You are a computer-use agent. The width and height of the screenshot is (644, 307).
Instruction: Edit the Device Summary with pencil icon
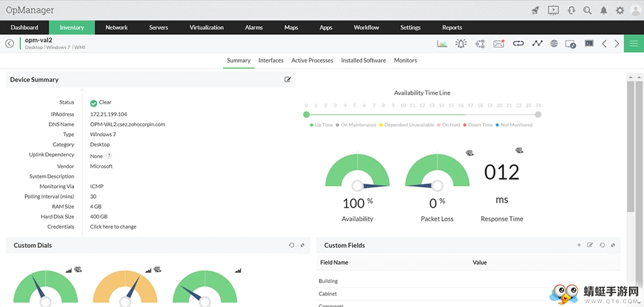point(288,79)
